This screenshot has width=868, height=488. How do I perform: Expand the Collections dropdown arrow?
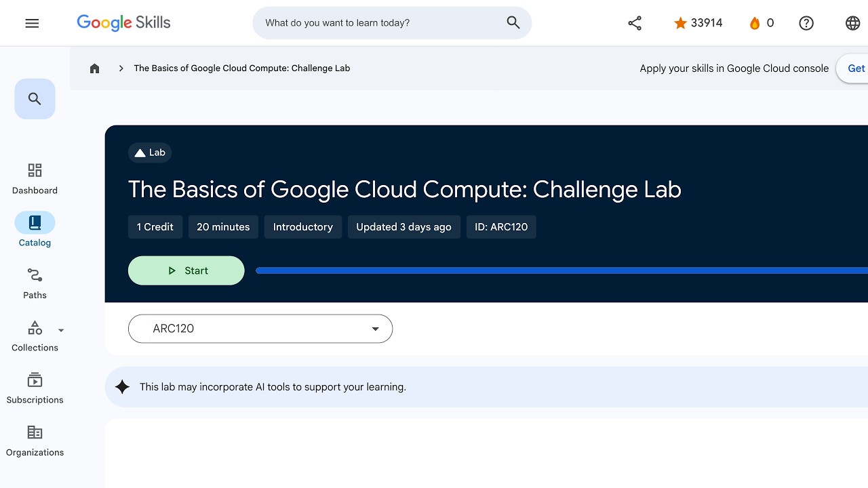point(61,331)
